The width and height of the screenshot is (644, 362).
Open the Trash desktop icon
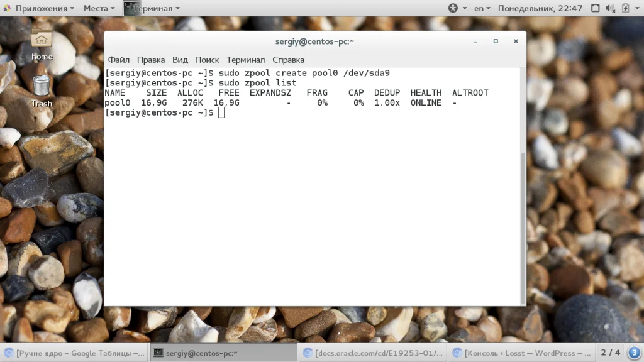(42, 91)
